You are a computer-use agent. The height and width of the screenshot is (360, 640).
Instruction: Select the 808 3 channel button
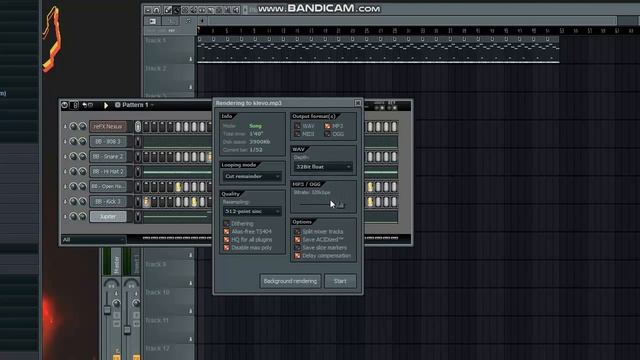pos(108,142)
